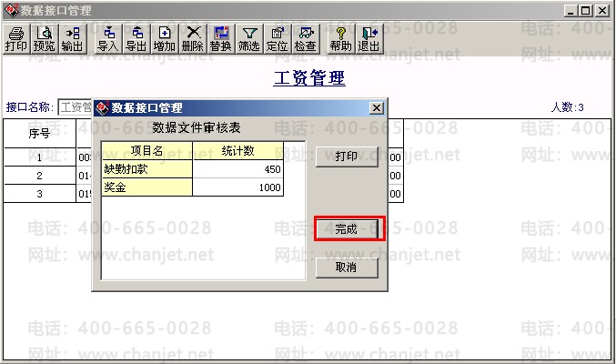
Task: Click the 接口名称 input field
Action: pyautogui.click(x=75, y=106)
